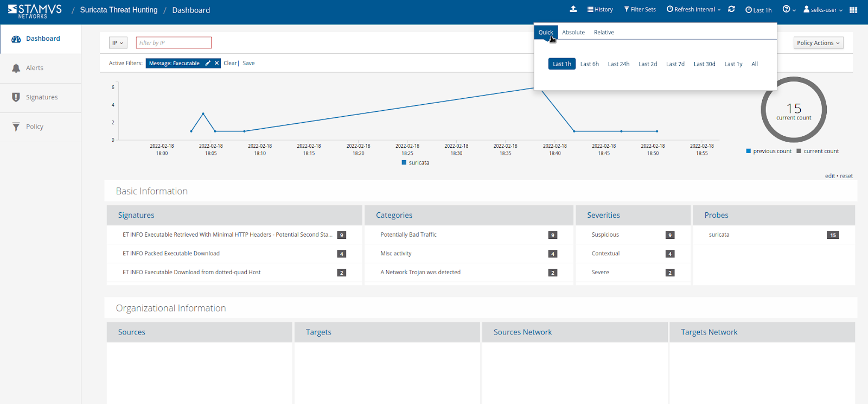Click the Severe severity row
This screenshot has width=868, height=404.
point(633,273)
